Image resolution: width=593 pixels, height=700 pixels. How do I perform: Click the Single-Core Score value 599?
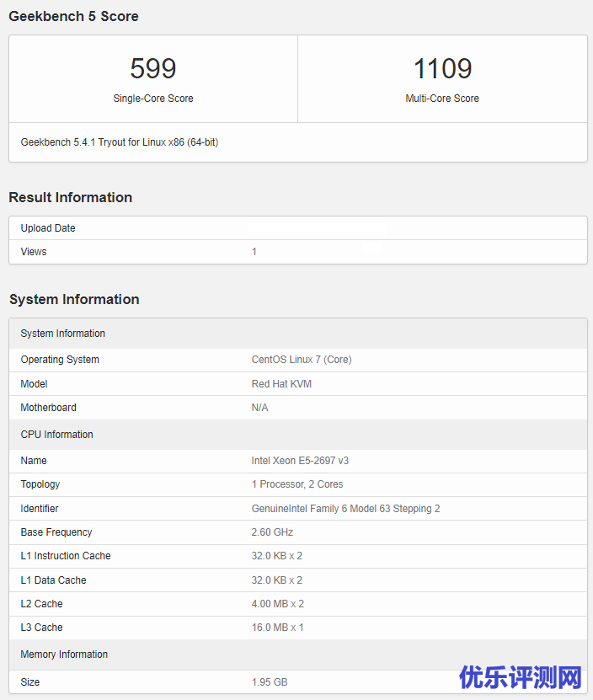(x=153, y=69)
